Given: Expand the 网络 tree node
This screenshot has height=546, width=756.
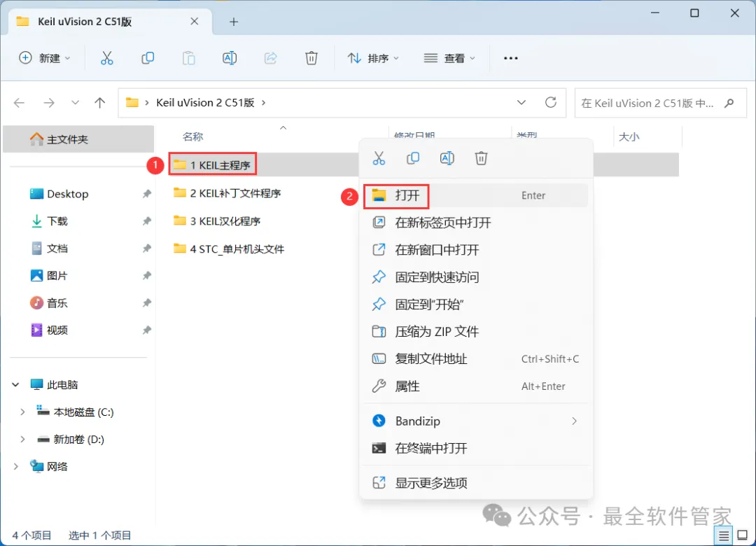Looking at the screenshot, I should tap(15, 466).
